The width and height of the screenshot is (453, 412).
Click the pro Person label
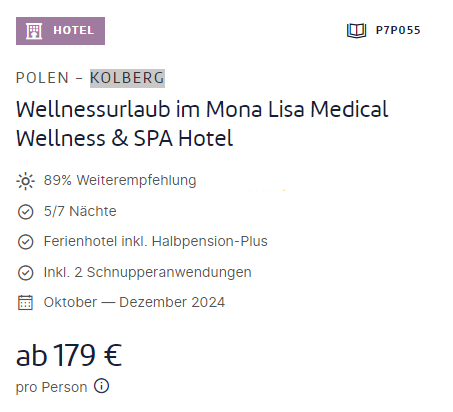click(x=52, y=387)
